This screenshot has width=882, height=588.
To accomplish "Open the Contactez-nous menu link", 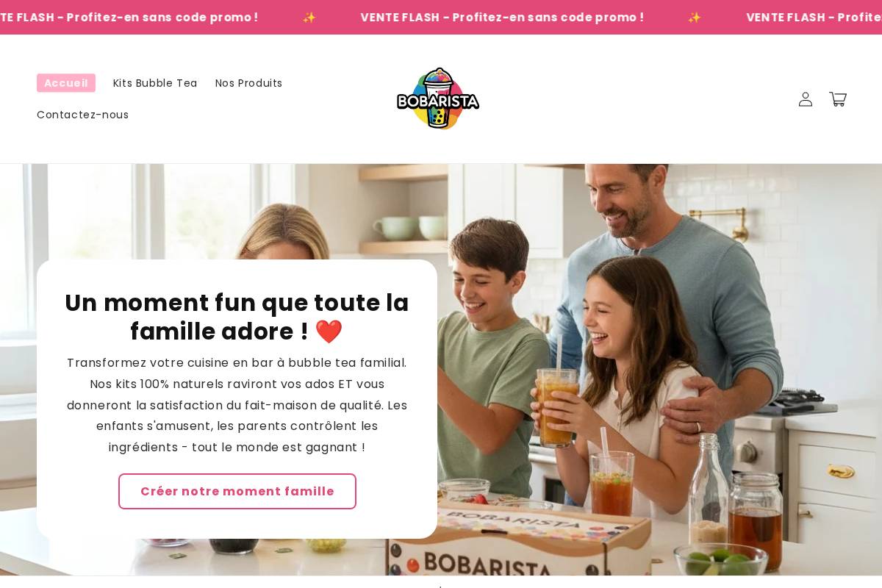I will click(x=82, y=115).
